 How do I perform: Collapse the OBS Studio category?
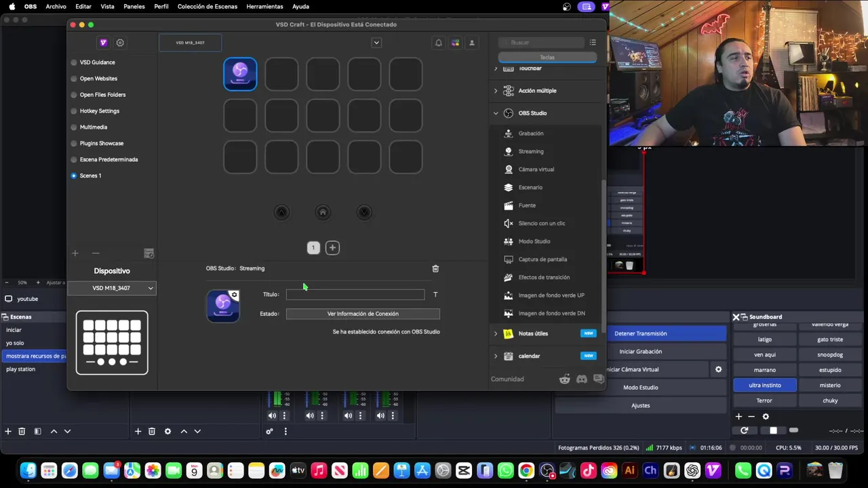click(496, 113)
